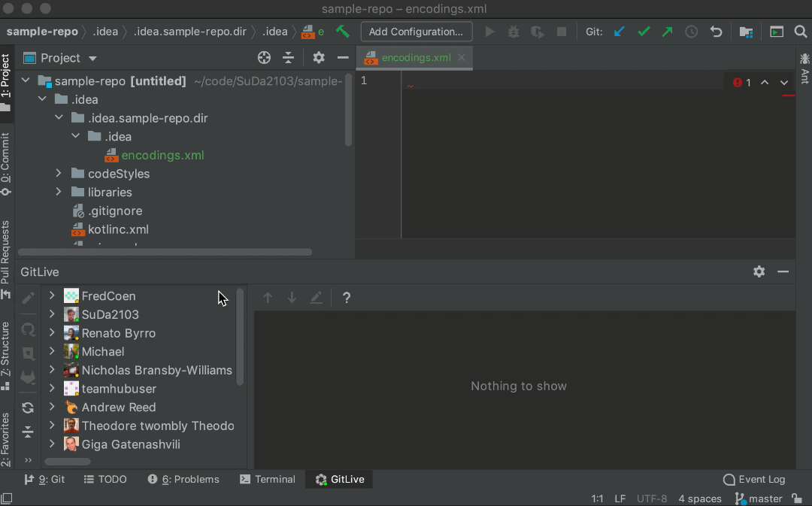Select encodings.xml in project tree
Screen dimensions: 812x506
[x=162, y=155]
